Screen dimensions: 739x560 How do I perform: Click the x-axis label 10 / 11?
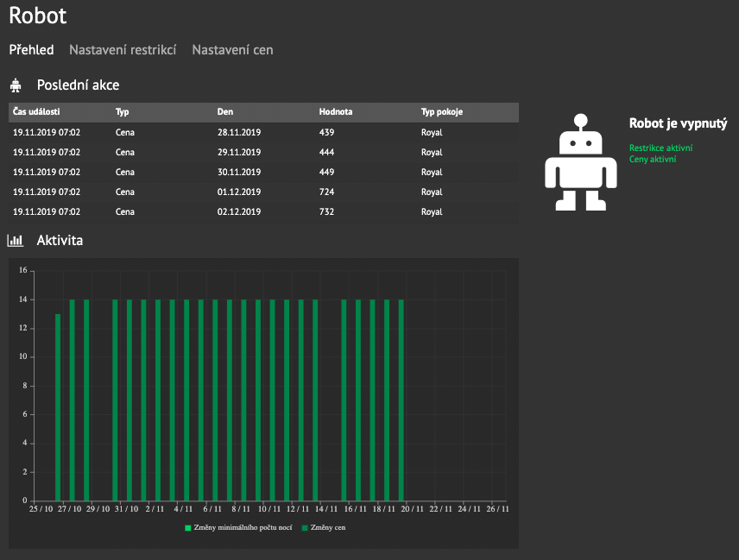[269, 509]
